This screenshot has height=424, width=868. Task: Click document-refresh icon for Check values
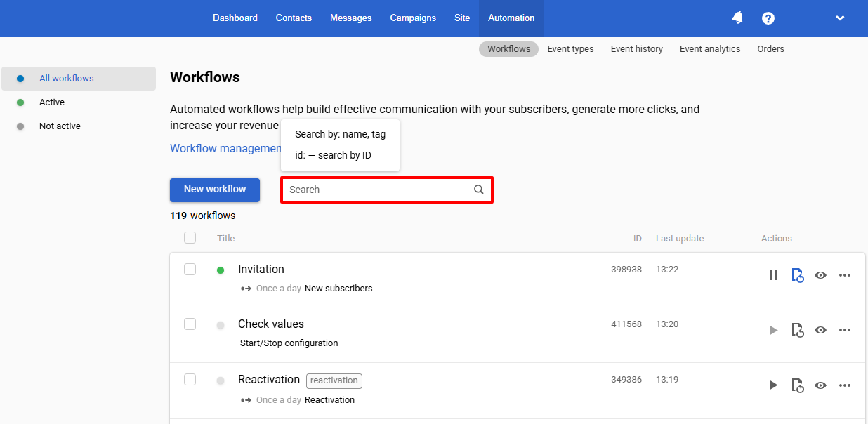797,330
